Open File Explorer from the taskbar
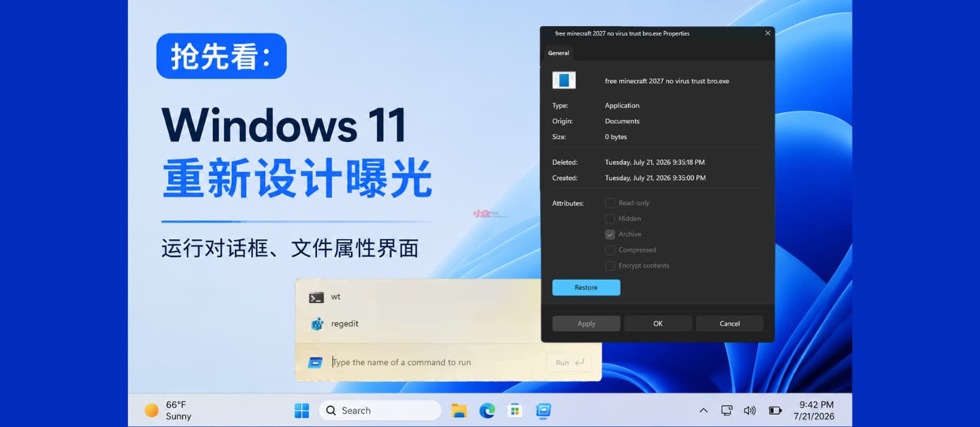The image size is (980, 427). pyautogui.click(x=459, y=411)
